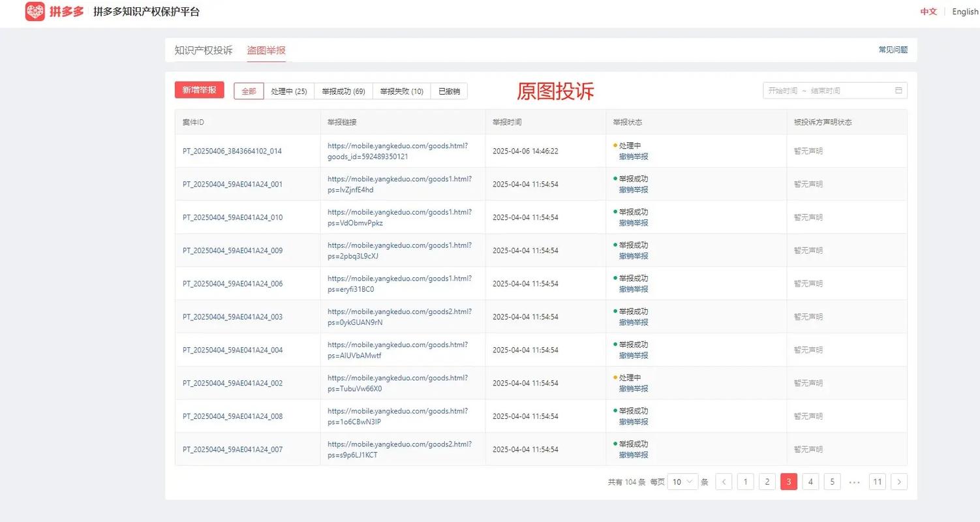This screenshot has height=522, width=980.
Task: Open case PT_20250404_59AE041A24_004
Action: coord(233,350)
